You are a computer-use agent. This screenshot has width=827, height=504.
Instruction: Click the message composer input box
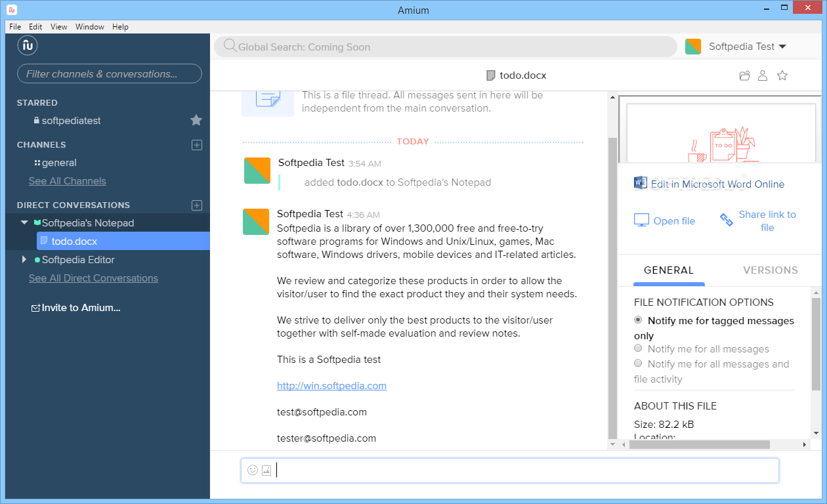[510, 471]
